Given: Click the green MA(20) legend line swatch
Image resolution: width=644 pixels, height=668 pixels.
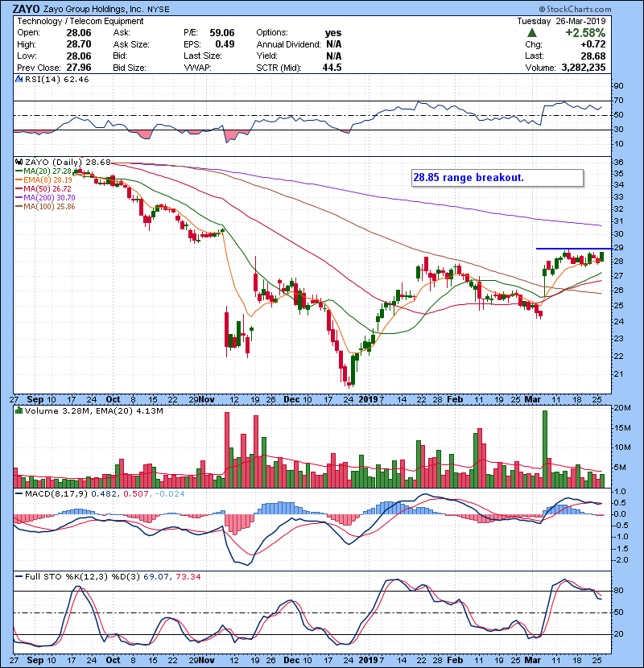Looking at the screenshot, I should (19, 171).
